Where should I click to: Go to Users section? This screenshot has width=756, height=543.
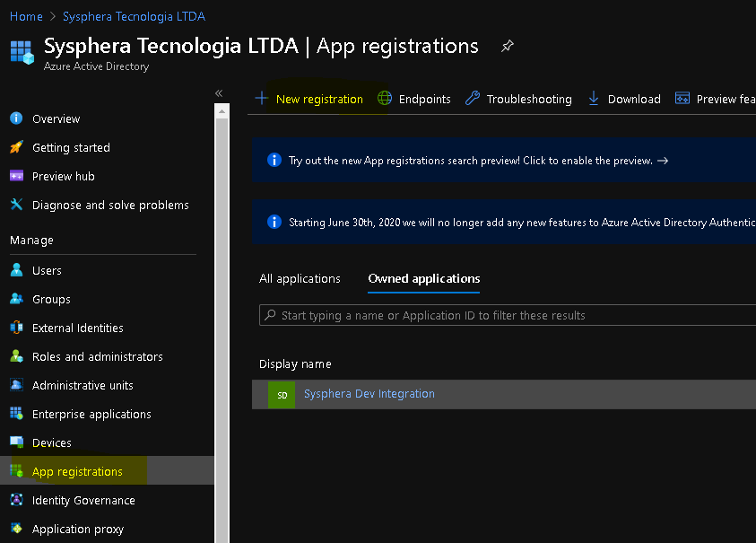pos(47,270)
